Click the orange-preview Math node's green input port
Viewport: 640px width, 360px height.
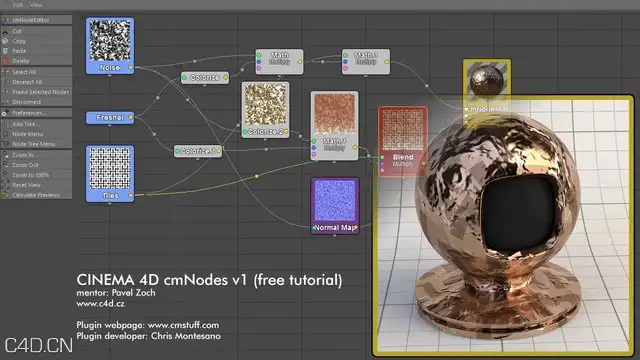click(314, 141)
